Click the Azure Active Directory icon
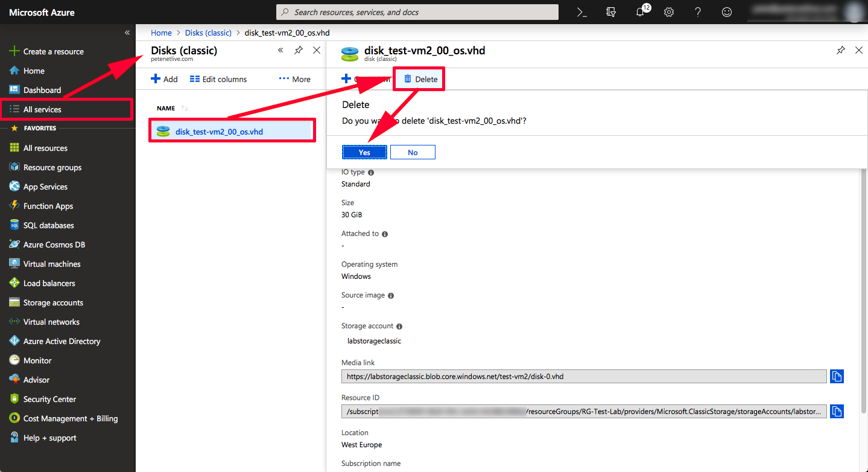 pos(14,341)
